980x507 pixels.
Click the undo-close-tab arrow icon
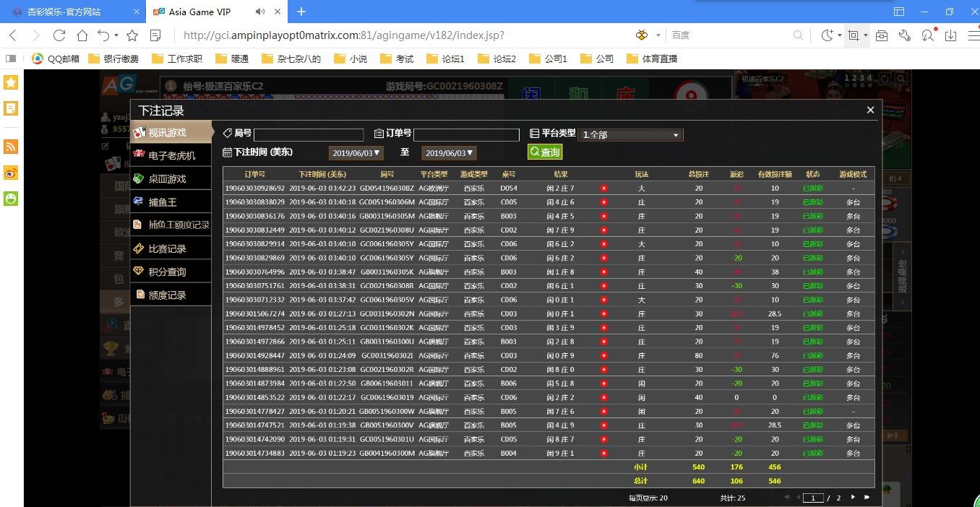tap(104, 35)
